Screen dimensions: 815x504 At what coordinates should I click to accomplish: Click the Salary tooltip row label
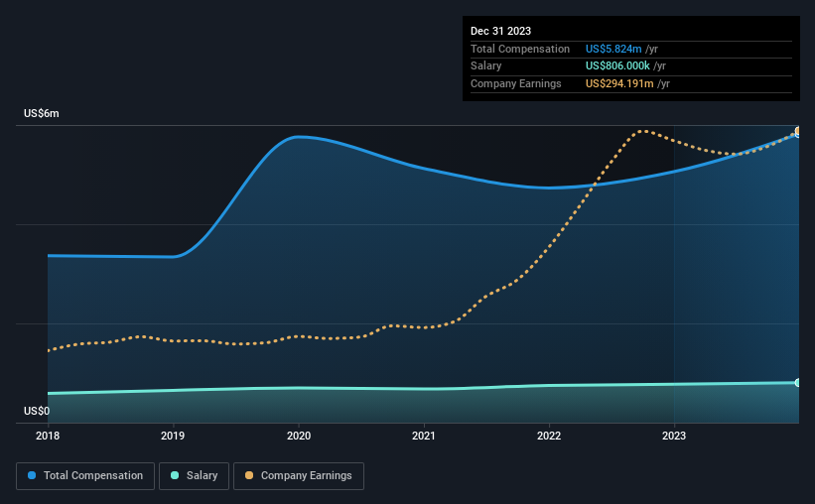click(x=486, y=66)
